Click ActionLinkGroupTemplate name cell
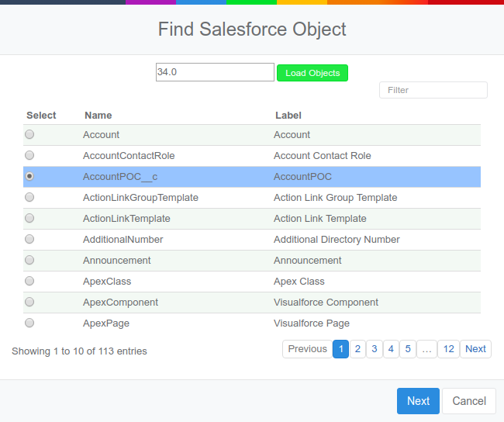The width and height of the screenshot is (504, 422). 141,198
